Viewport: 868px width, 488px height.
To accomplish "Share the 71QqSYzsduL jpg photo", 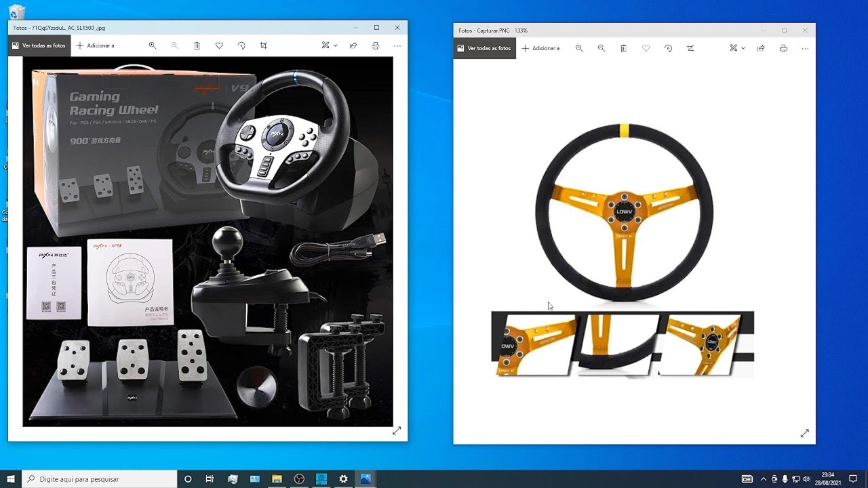I will tap(353, 45).
